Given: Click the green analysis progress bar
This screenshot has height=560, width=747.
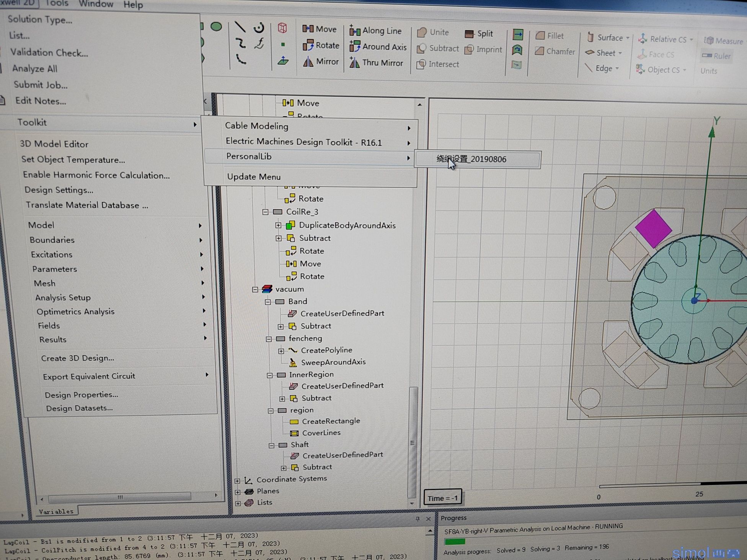Looking at the screenshot, I should (455, 542).
